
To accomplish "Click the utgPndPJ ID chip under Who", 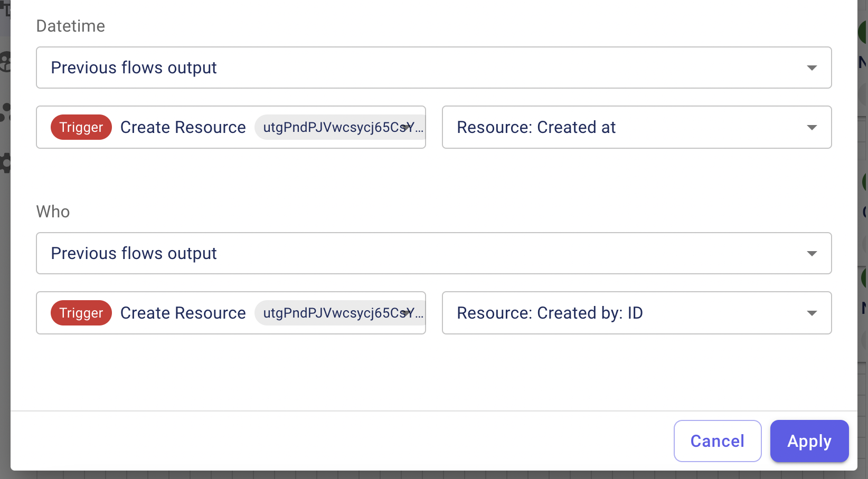I will coord(340,313).
